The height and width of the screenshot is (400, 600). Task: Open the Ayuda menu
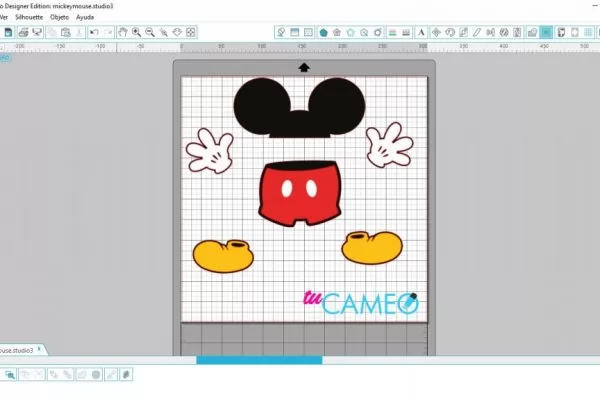(85, 17)
